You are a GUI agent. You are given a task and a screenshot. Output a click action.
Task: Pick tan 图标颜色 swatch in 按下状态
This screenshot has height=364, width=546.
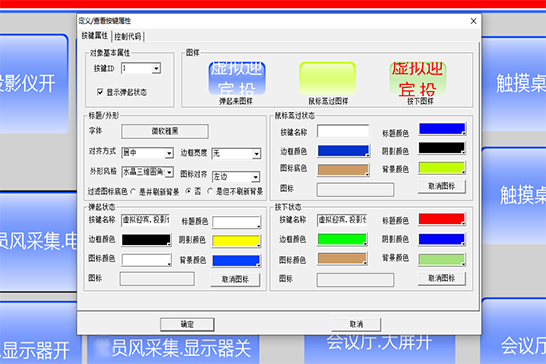[x=342, y=259]
